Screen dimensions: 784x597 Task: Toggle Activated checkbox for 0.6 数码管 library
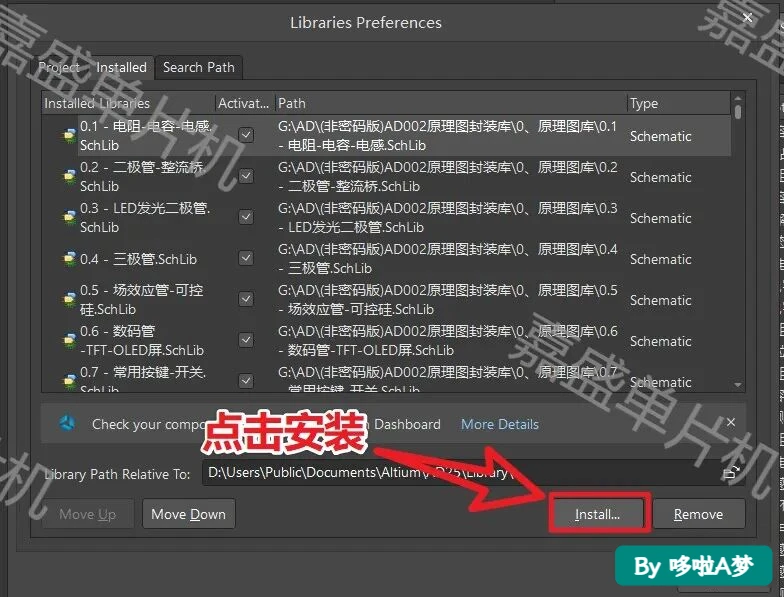point(246,340)
